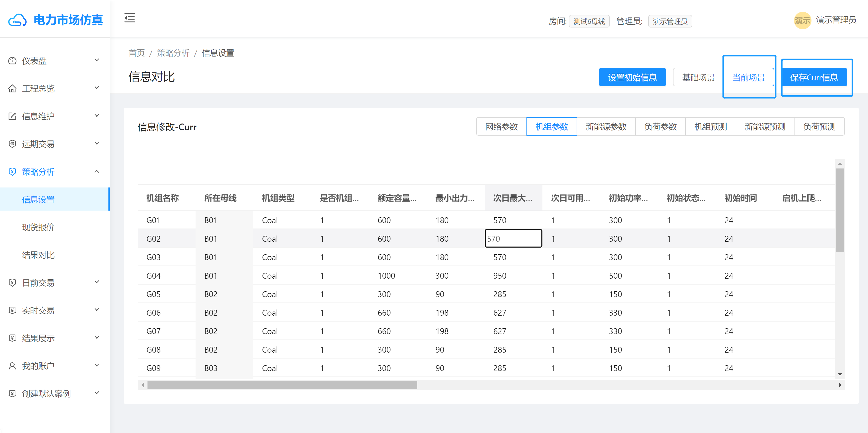
Task: Click the 策略分析 shield icon
Action: click(x=12, y=172)
